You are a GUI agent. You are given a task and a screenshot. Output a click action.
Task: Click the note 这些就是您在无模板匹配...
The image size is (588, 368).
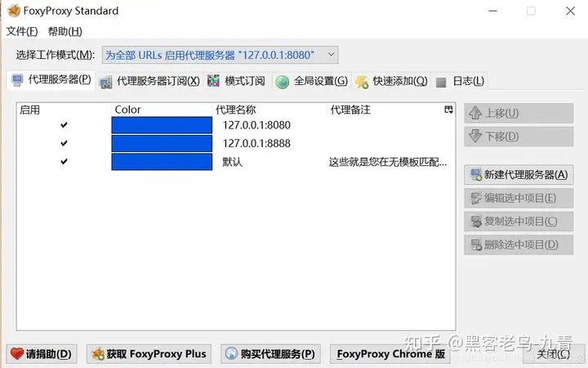[388, 162]
